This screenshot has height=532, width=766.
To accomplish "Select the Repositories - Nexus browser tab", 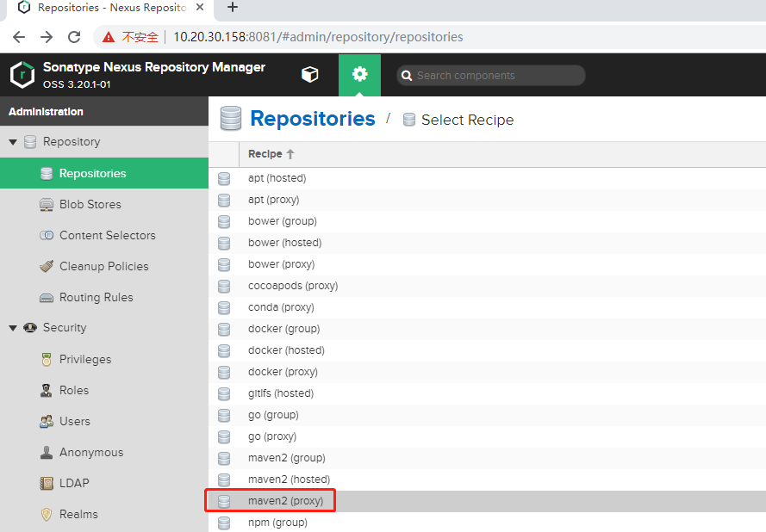I will coord(112,8).
